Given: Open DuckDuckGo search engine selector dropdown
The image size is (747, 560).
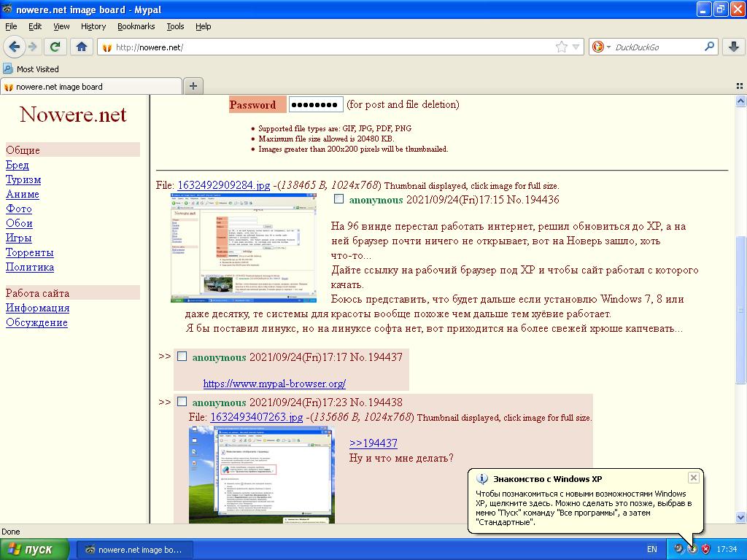Looking at the screenshot, I should coord(601,47).
